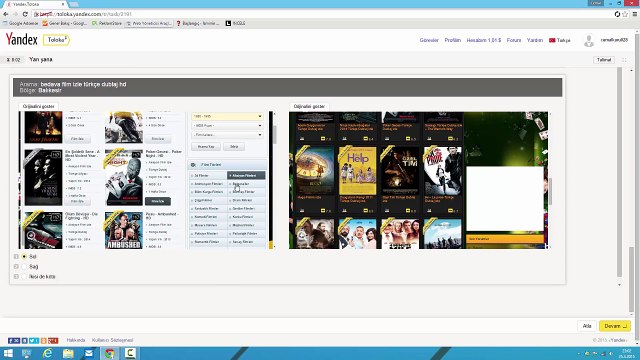Screen dimensions: 640x360
Task: Select the Sol radio option
Action: tap(24, 256)
